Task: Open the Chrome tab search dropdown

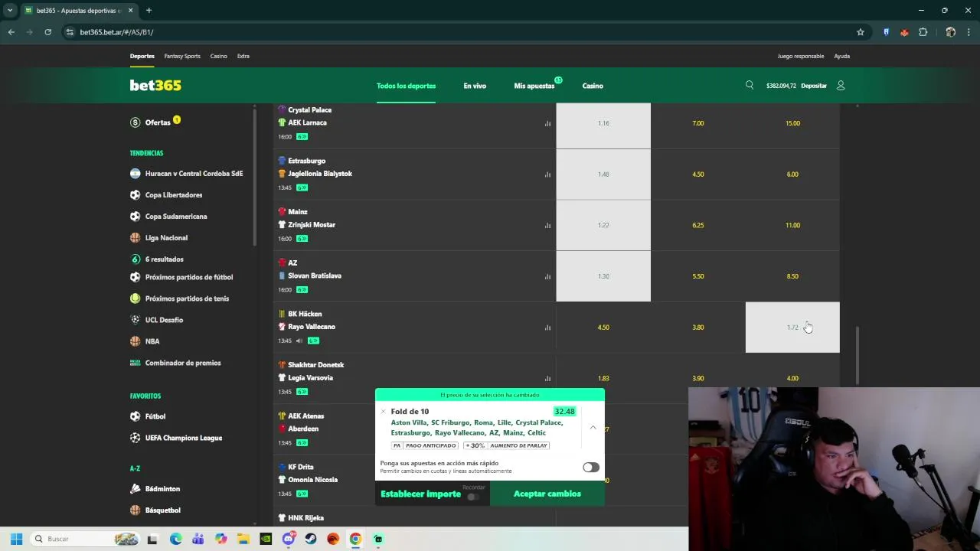Action: 10,11
